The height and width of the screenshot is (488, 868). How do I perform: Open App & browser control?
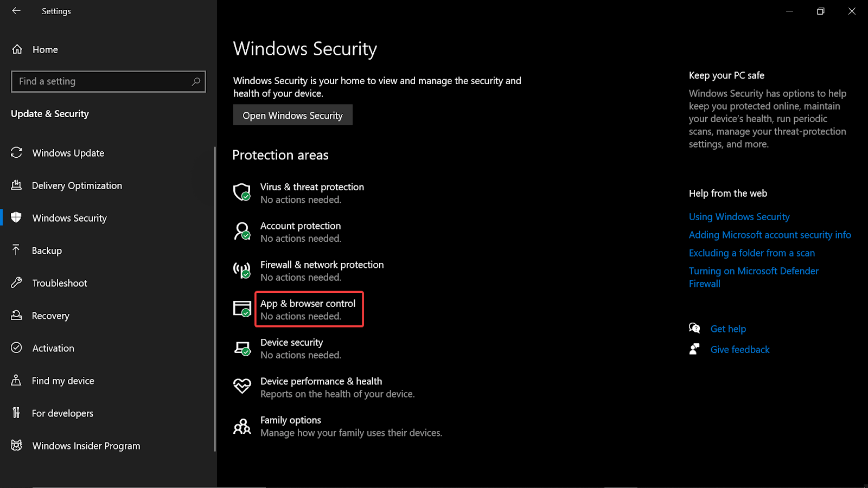(308, 303)
